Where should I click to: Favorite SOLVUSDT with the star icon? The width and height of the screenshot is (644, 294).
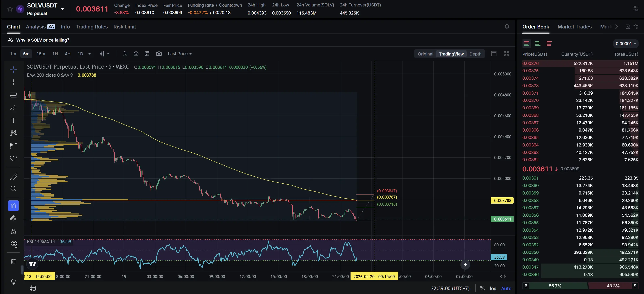tap(10, 9)
